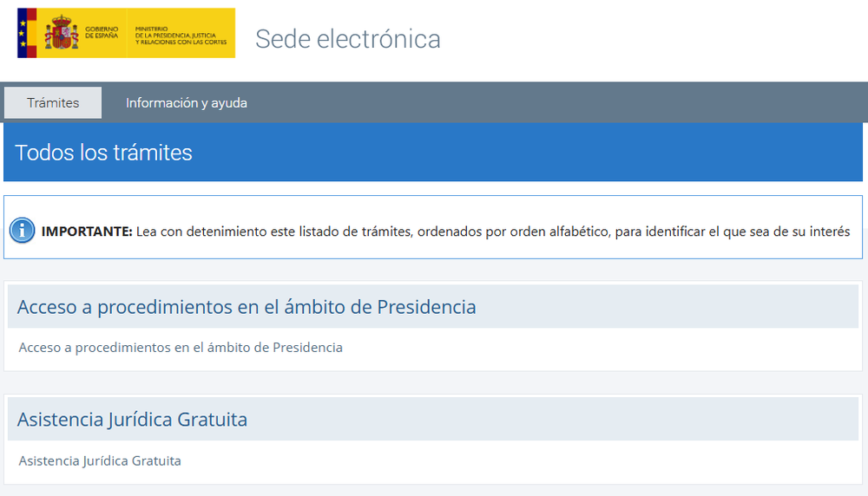
Task: Open the Asistencia Jurídica Gratuita heading
Action: (x=132, y=420)
